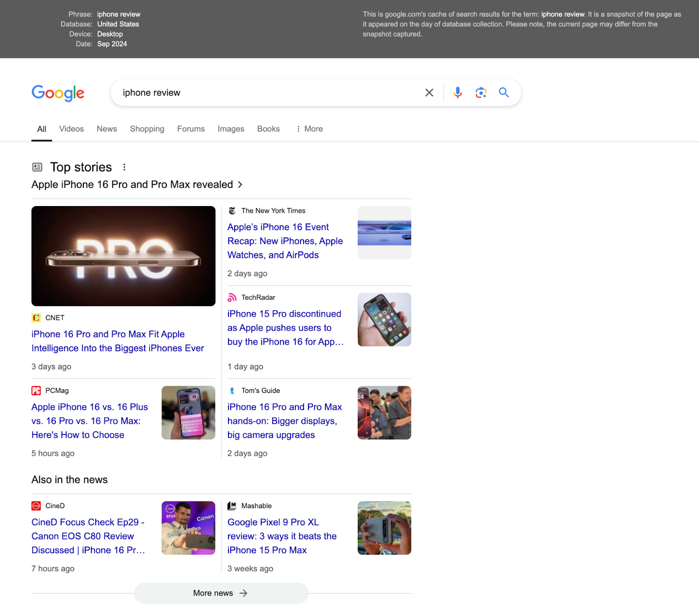Click the More news button

click(221, 593)
